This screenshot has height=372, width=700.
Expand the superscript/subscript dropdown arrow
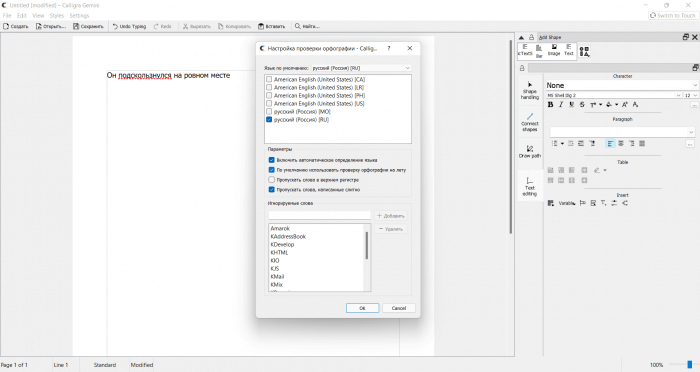(600, 104)
